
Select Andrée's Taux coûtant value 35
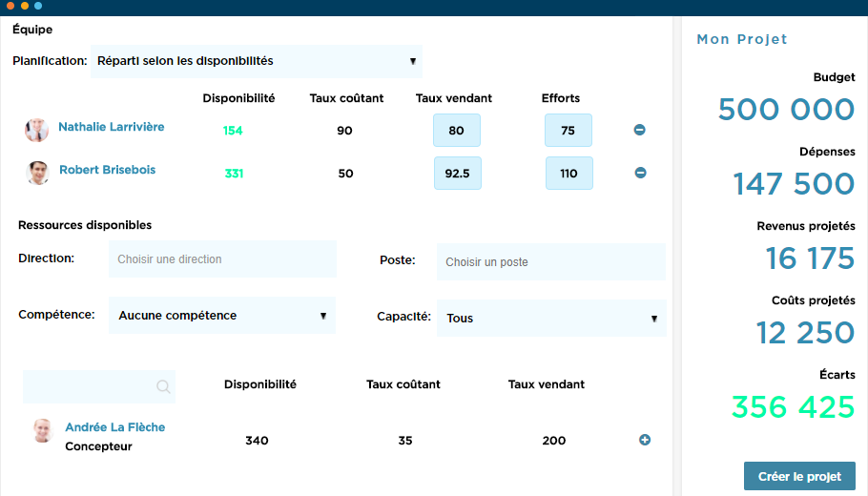click(x=405, y=441)
